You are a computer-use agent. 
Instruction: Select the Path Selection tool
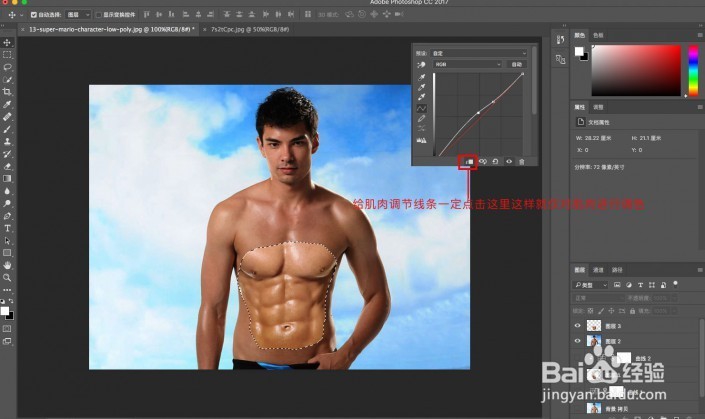coord(7,241)
